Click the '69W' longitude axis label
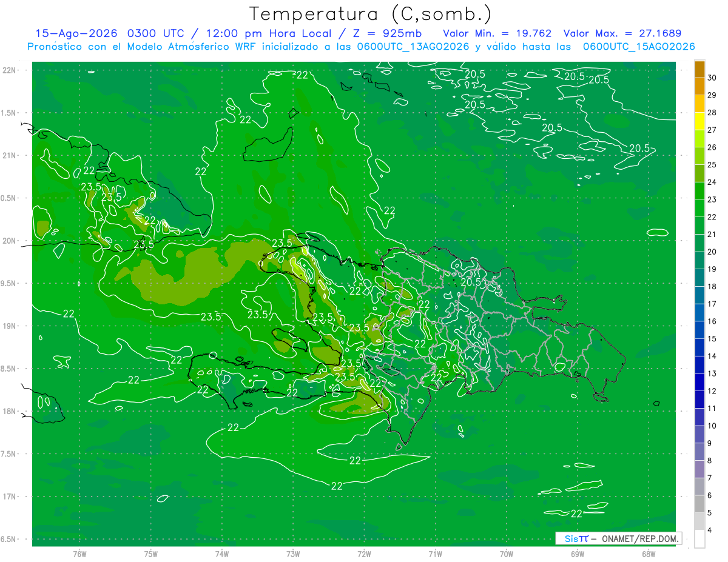 point(578,554)
